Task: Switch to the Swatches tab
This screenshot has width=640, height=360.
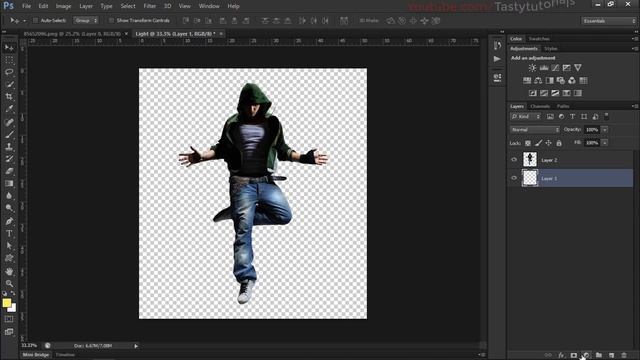Action: [539, 39]
